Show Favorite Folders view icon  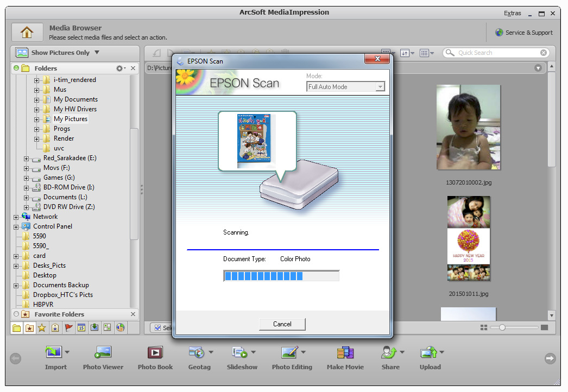pos(29,328)
